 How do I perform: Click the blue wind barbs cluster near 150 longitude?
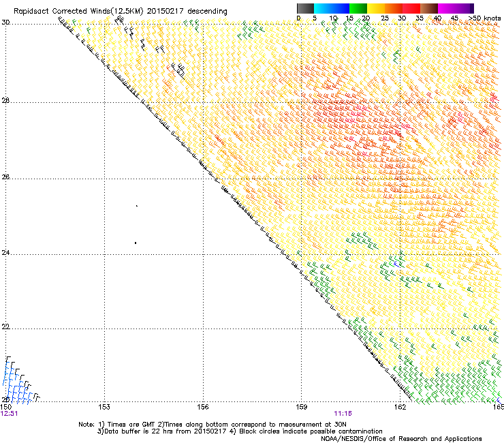tap(18, 383)
